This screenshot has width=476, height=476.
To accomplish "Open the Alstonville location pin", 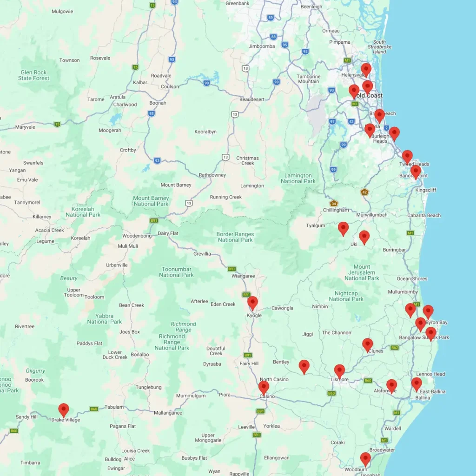I will 391,386.
